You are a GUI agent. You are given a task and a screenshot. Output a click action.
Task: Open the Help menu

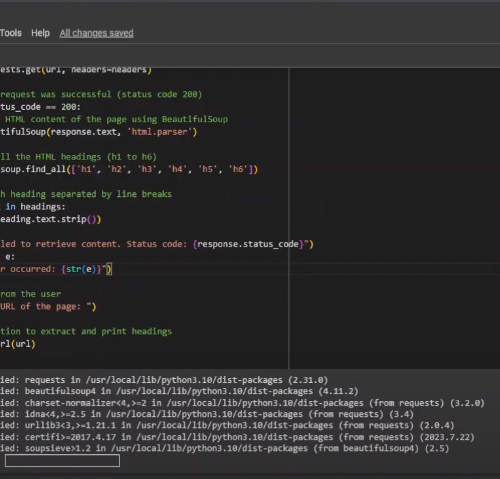[x=40, y=33]
